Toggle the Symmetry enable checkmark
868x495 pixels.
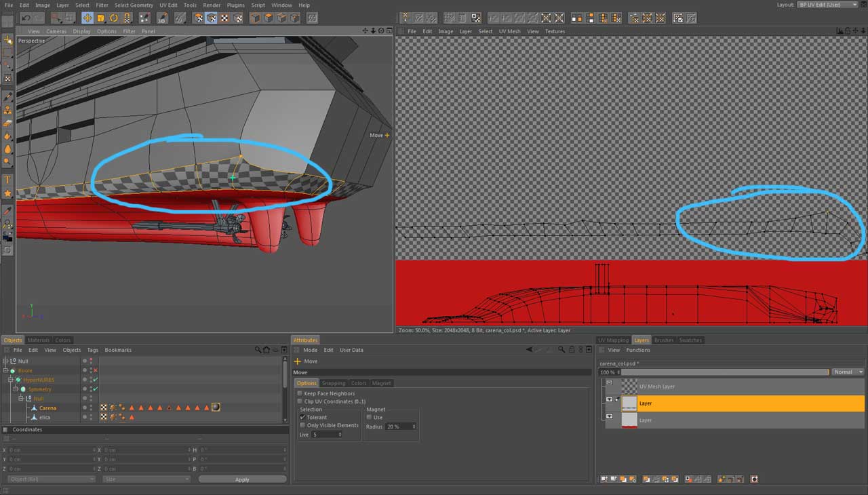(95, 389)
